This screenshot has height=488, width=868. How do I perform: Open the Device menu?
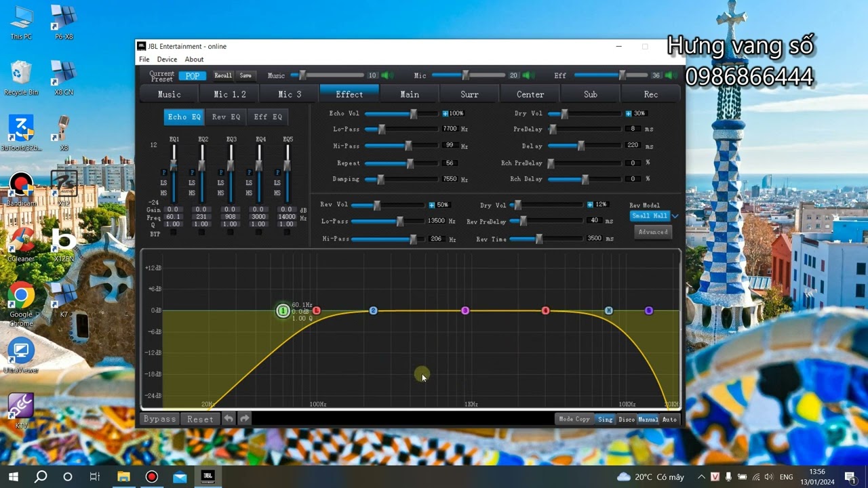(167, 60)
